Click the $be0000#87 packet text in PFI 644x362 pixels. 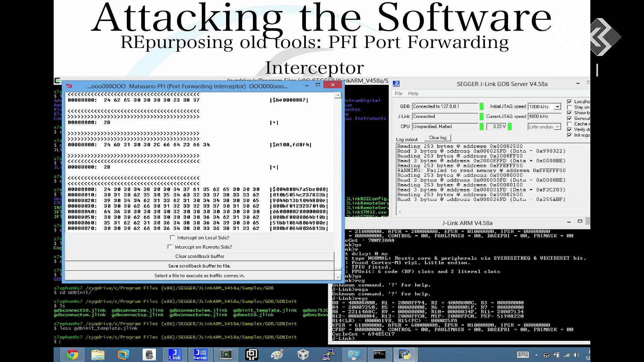[x=289, y=100]
